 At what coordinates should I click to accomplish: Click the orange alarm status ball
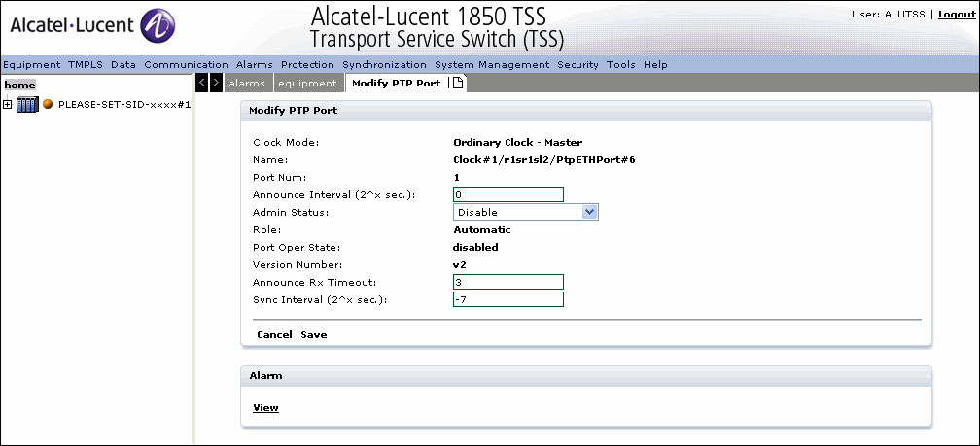click(48, 104)
